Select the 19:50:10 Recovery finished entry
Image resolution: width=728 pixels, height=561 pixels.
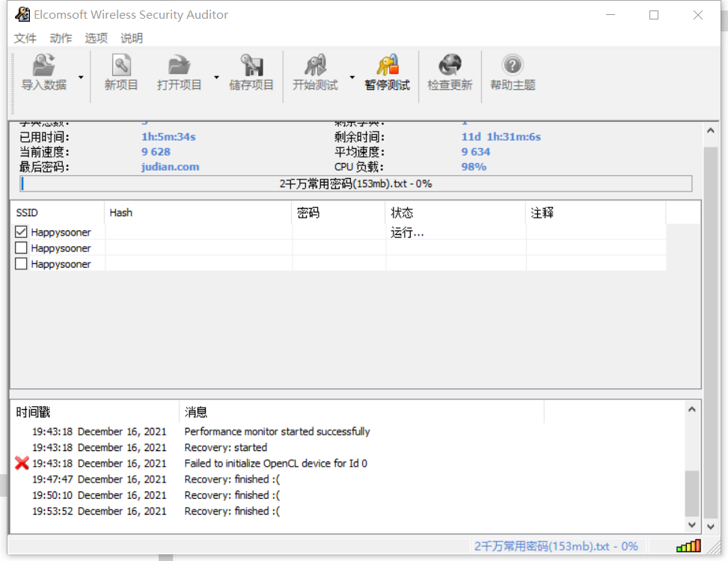pos(232,495)
